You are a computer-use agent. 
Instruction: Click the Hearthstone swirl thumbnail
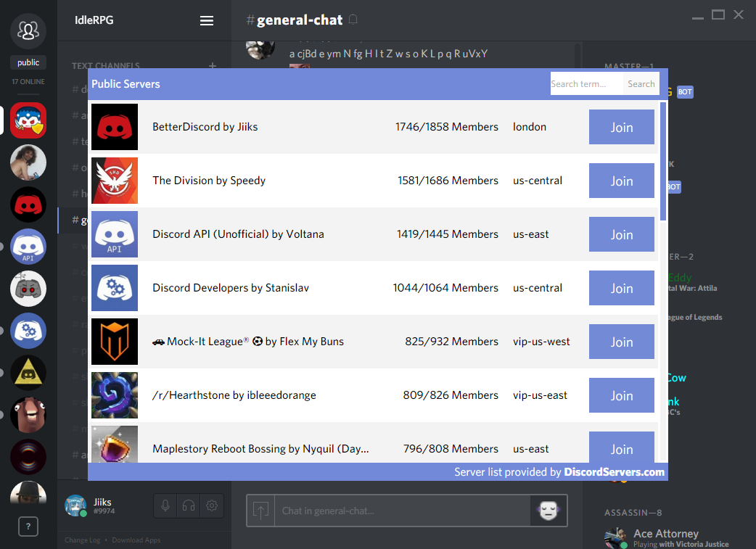point(115,395)
